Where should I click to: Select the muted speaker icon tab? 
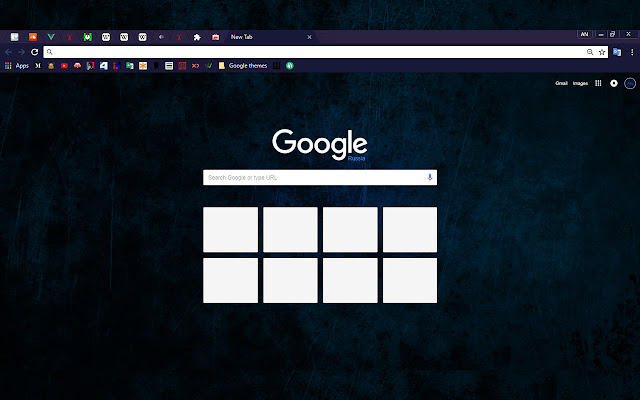(x=161, y=37)
